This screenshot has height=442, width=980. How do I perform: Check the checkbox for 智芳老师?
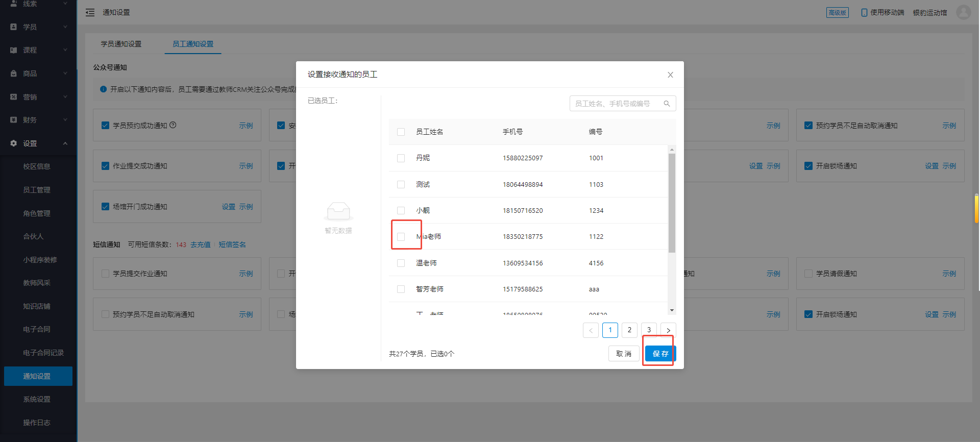click(401, 289)
